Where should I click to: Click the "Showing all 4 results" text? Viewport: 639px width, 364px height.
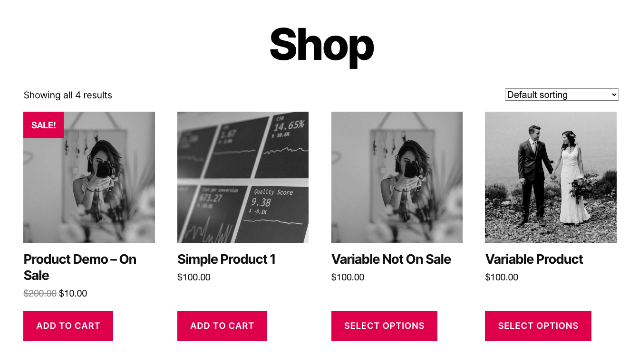68,95
